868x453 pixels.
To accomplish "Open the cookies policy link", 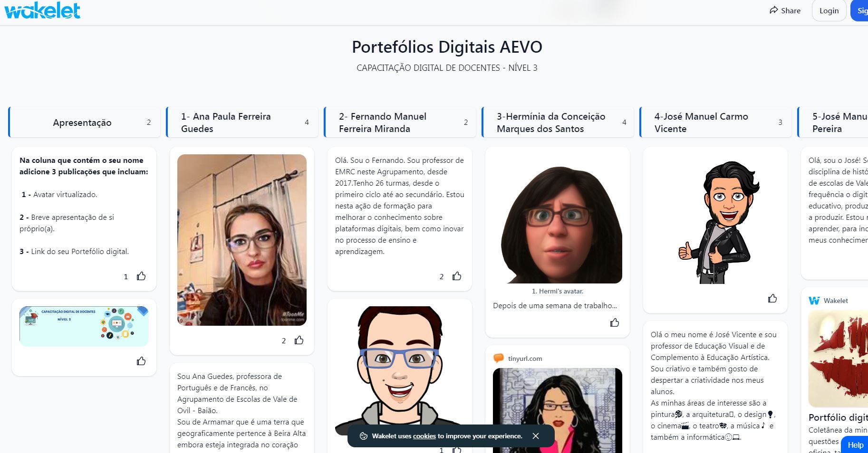I will 424,436.
